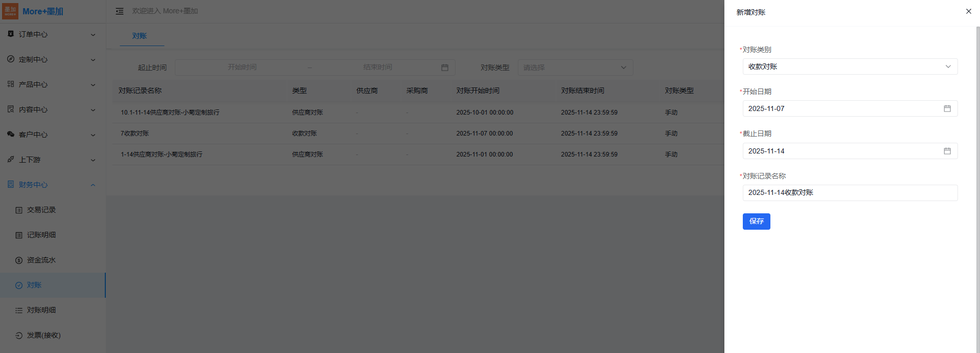Open calendar icon in 截止日期 field
Image resolution: width=980 pixels, height=353 pixels.
tap(947, 151)
